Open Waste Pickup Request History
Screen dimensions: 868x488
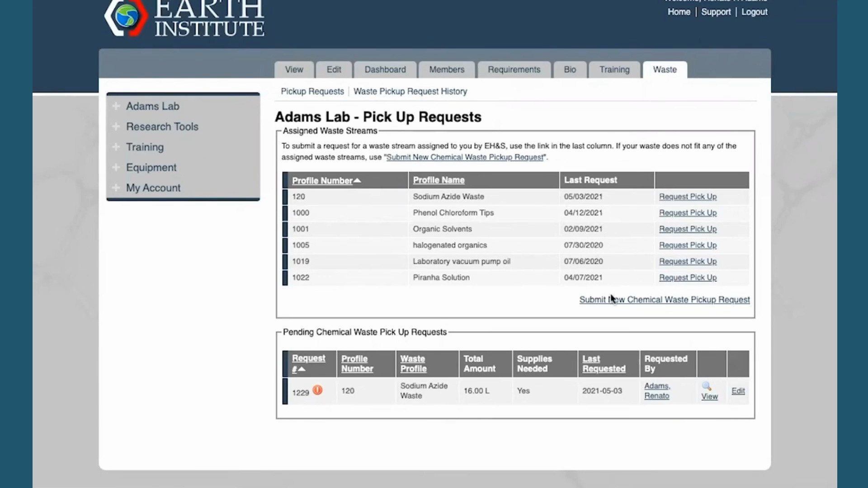tap(410, 91)
